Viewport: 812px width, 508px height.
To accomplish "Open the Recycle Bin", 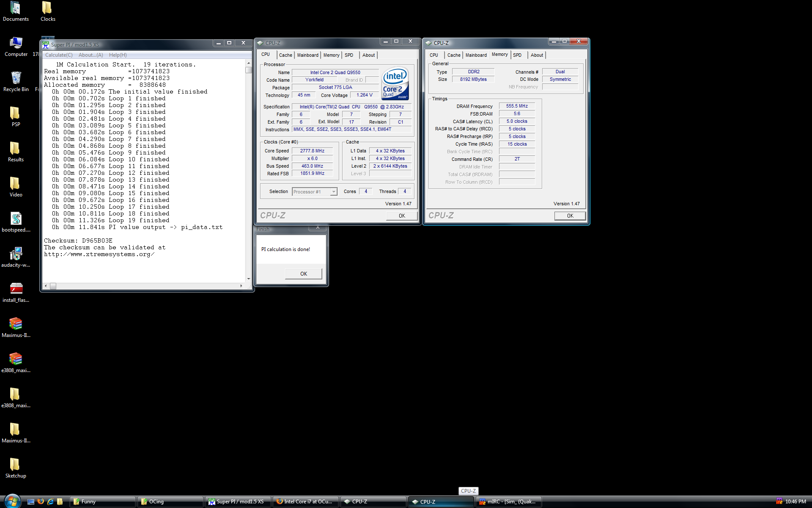I will pyautogui.click(x=16, y=82).
